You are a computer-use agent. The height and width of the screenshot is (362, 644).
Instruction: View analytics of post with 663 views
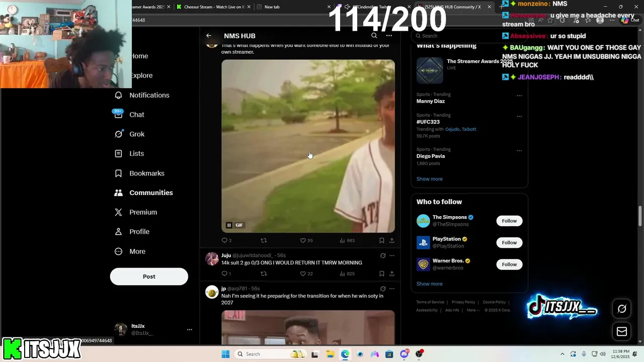[347, 240]
